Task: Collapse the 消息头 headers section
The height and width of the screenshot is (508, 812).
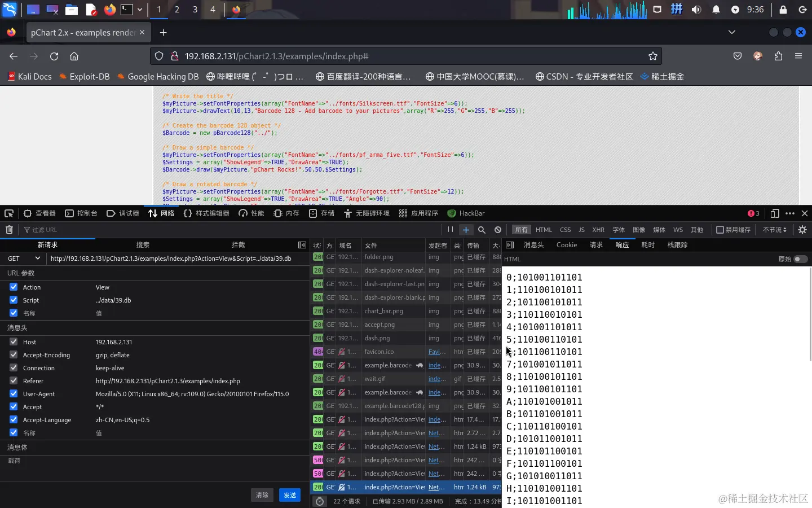Action: tap(17, 328)
